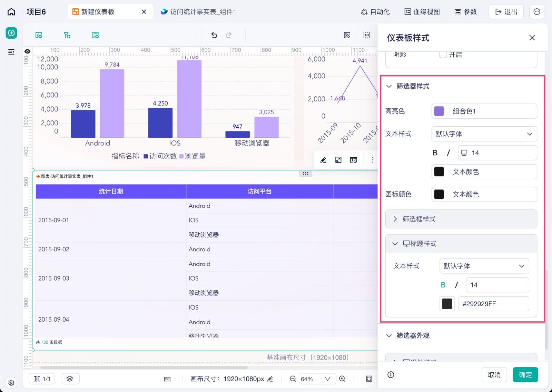The height and width of the screenshot is (392, 552).
Task: Click the zoom out magnifier
Action: (293, 379)
